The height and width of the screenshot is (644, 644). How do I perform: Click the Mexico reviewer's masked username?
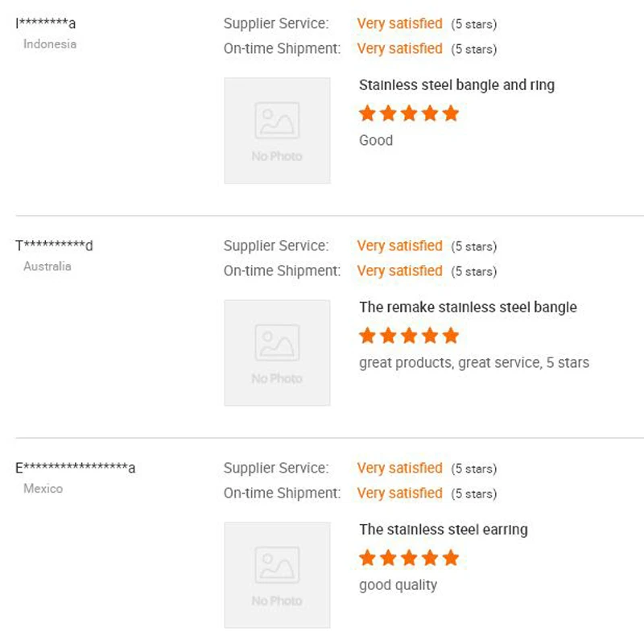point(76,468)
